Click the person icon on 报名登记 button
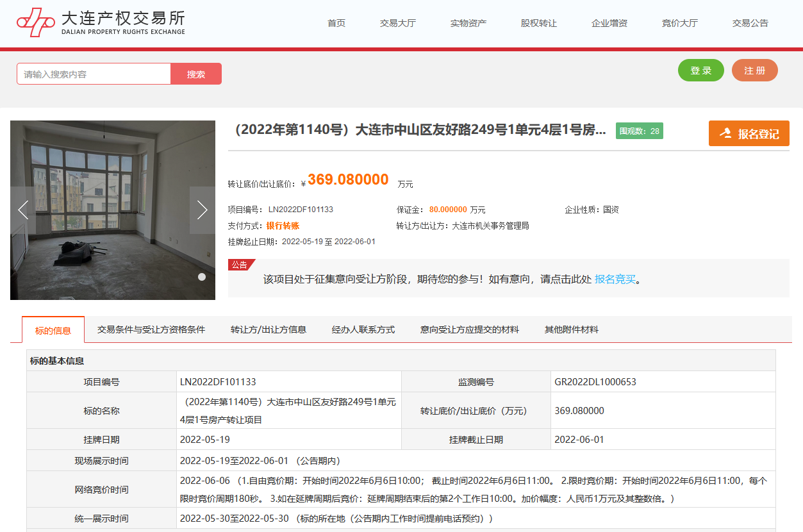The width and height of the screenshot is (803, 532). click(725, 133)
